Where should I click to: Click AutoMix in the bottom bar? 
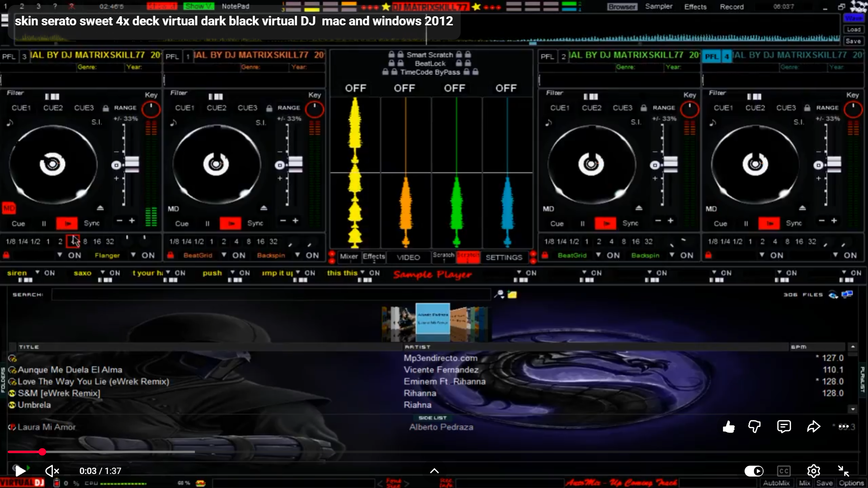click(776, 483)
